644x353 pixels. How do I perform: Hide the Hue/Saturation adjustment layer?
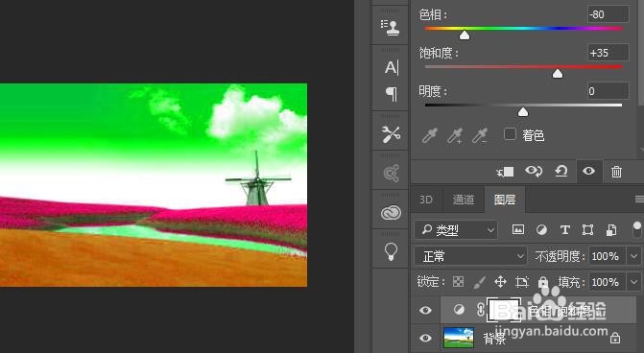tap(425, 310)
